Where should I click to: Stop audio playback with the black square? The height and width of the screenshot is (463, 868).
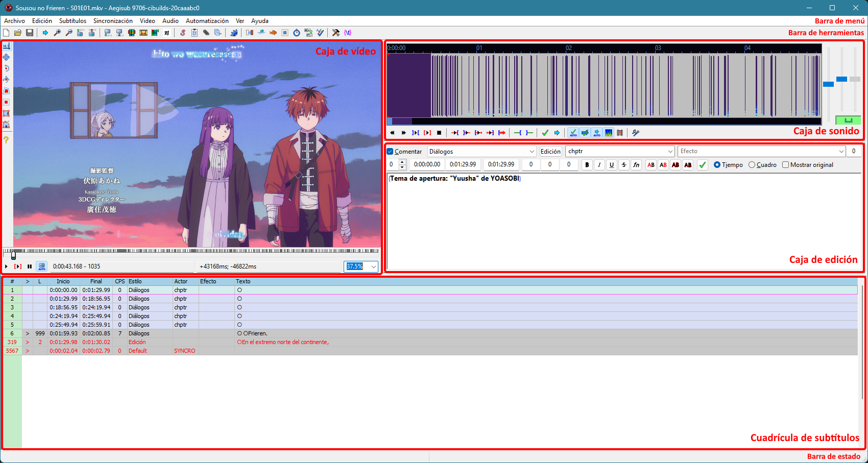tap(439, 133)
